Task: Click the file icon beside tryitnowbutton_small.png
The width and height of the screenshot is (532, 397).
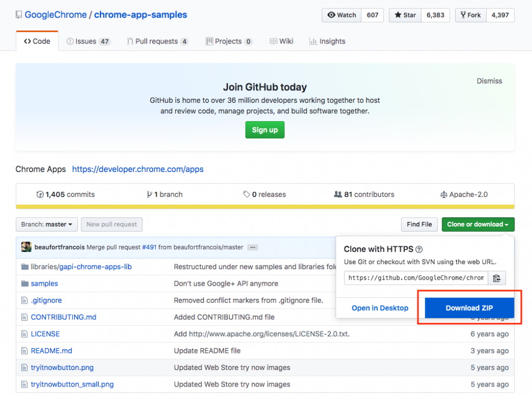Action: pos(24,384)
